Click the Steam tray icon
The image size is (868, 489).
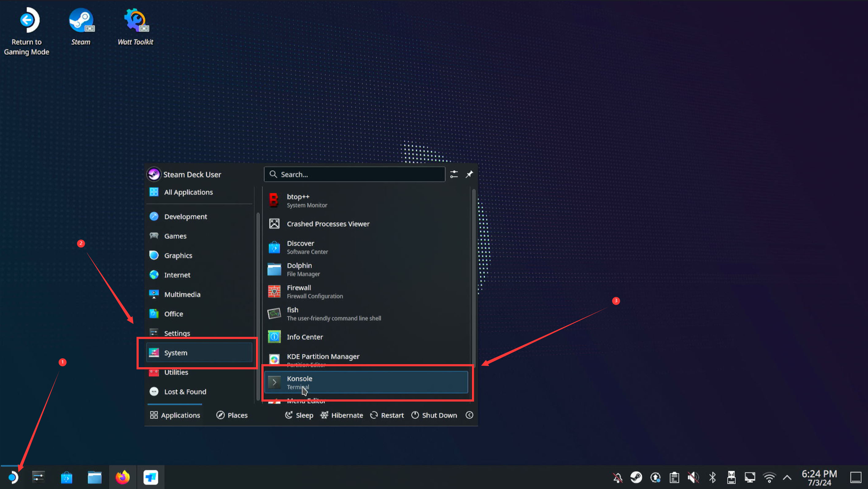click(636, 477)
